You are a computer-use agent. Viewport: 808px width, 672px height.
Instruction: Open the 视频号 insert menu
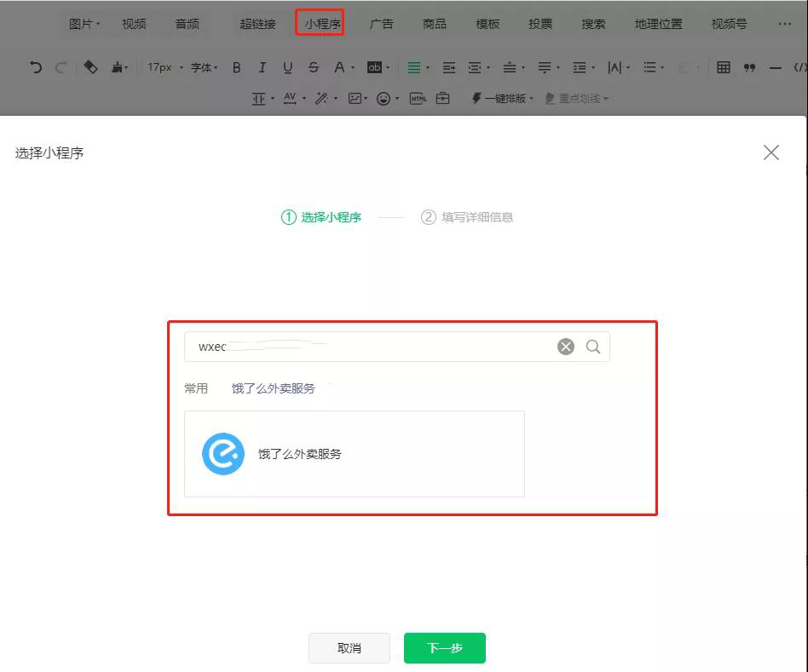click(x=729, y=24)
